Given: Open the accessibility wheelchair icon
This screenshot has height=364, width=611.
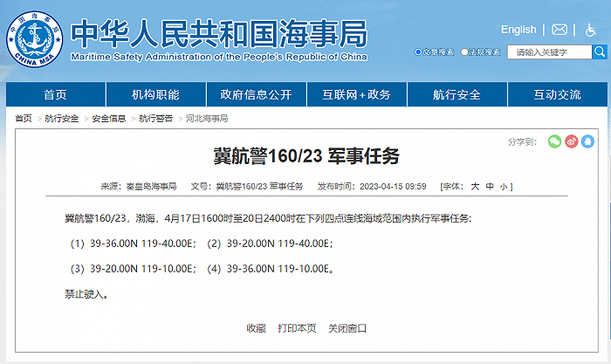Looking at the screenshot, I should tap(591, 30).
